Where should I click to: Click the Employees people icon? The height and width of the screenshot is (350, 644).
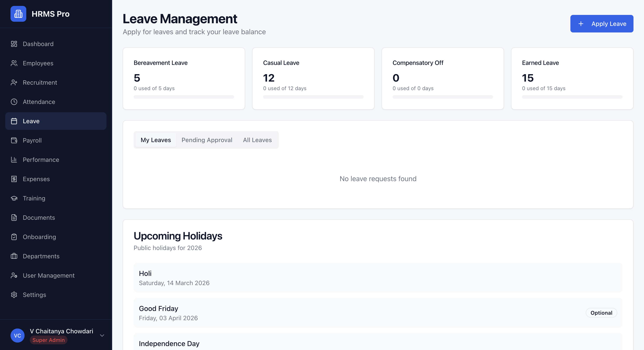[14, 63]
